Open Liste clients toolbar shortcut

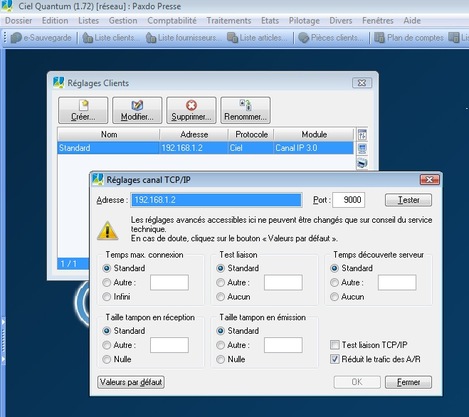click(x=109, y=38)
